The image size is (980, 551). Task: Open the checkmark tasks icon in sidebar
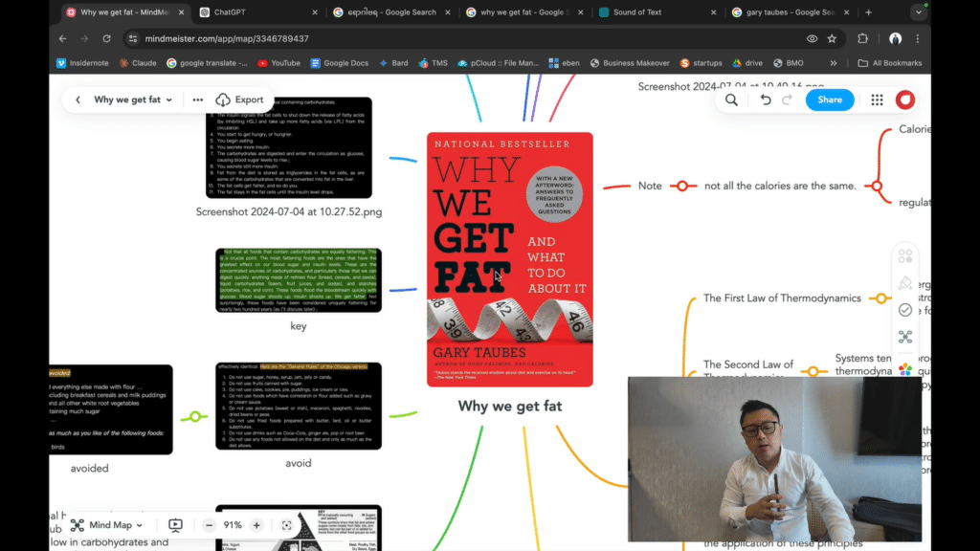point(905,310)
